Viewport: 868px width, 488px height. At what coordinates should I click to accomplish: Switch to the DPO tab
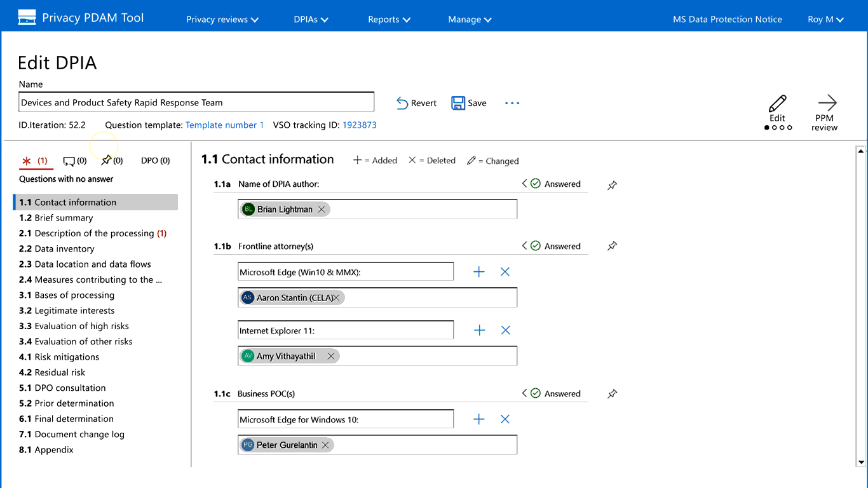pyautogui.click(x=155, y=160)
